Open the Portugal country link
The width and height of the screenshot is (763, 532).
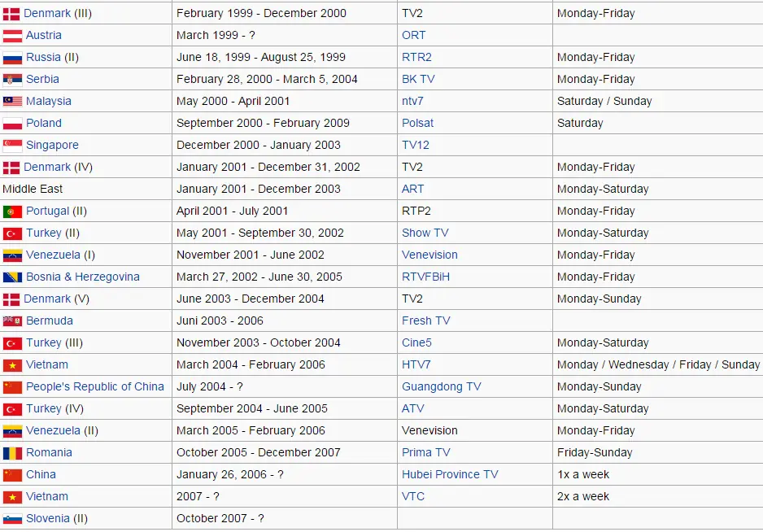click(x=48, y=211)
